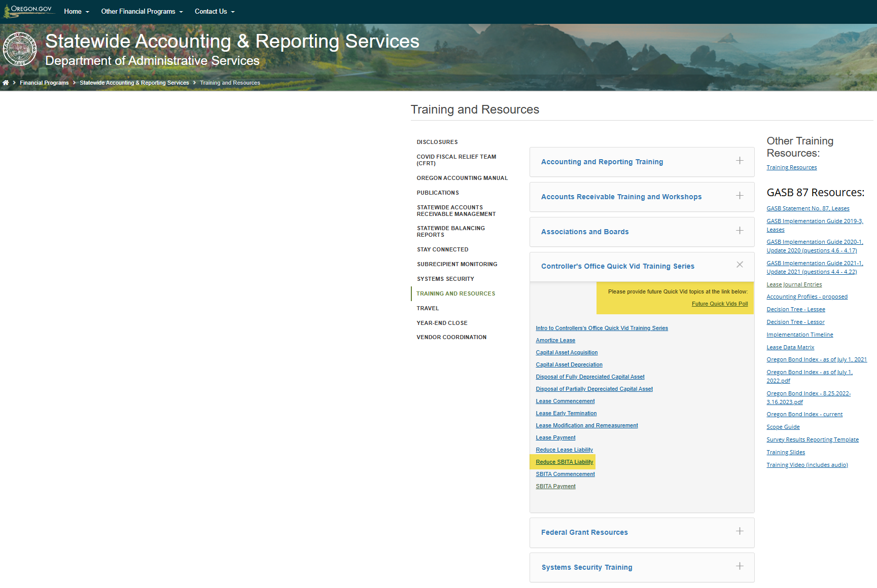Expand Accounting and Reporting Training plus icon
Image resolution: width=877 pixels, height=588 pixels.
coord(740,161)
